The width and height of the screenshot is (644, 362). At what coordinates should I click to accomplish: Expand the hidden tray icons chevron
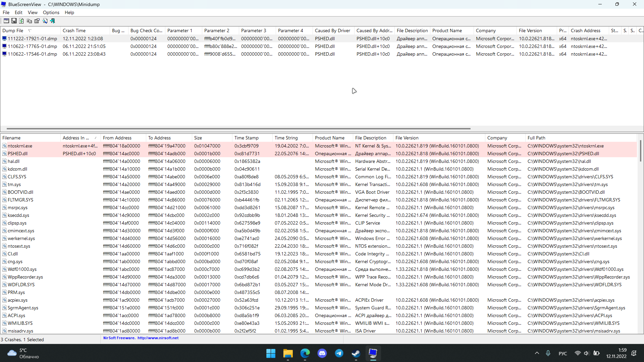point(537,353)
